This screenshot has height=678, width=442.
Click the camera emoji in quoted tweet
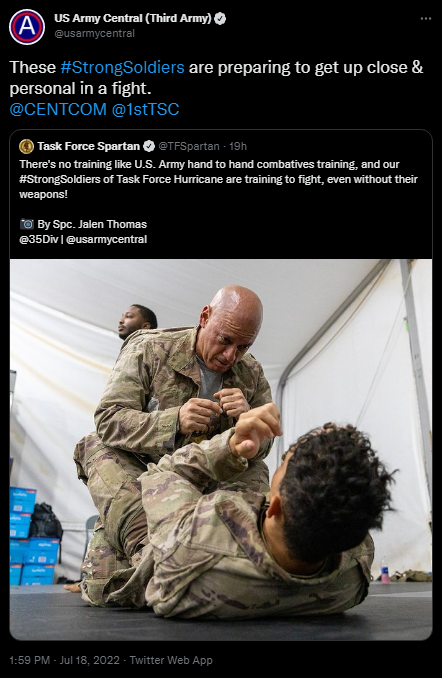(x=27, y=224)
